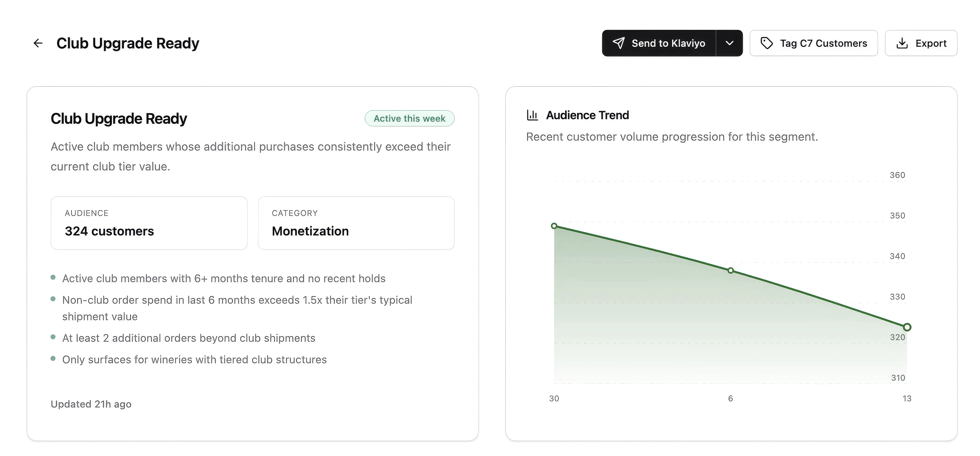Click the Club Upgrade Ready page title
This screenshot has width=980, height=456.
click(128, 43)
